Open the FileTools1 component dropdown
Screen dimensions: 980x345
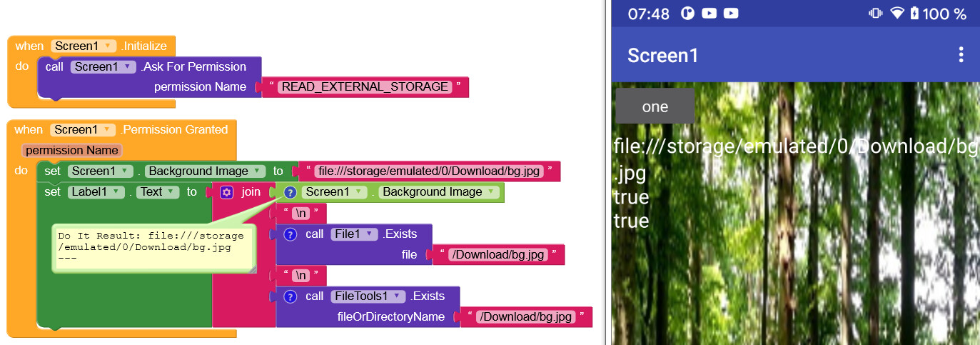[x=368, y=296]
